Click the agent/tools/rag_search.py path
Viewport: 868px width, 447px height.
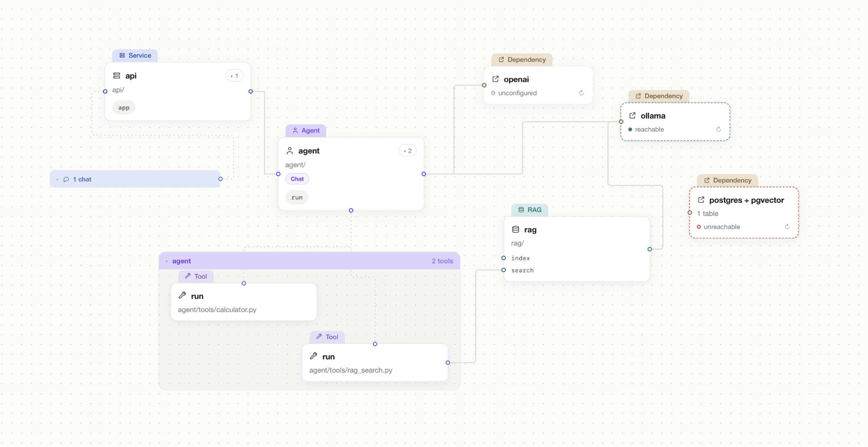pyautogui.click(x=351, y=370)
